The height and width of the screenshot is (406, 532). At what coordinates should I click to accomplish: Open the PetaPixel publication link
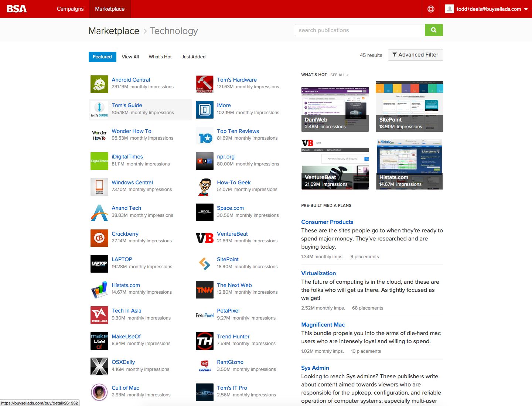coord(228,311)
